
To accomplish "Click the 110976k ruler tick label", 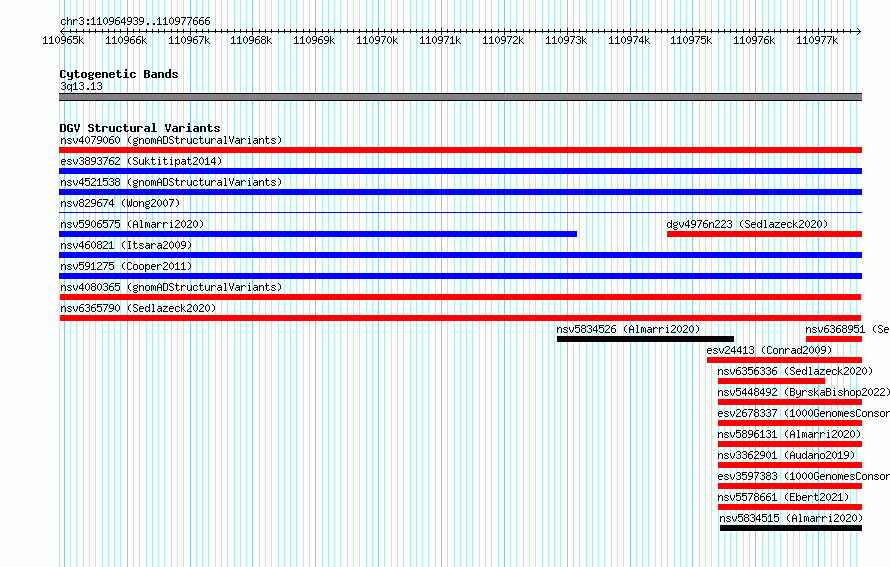I will click(754, 40).
